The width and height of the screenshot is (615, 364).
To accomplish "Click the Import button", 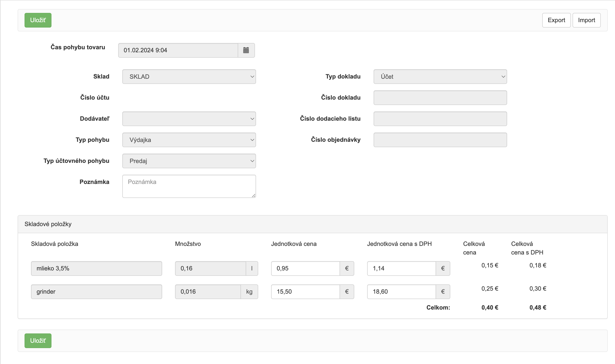I will [x=586, y=20].
